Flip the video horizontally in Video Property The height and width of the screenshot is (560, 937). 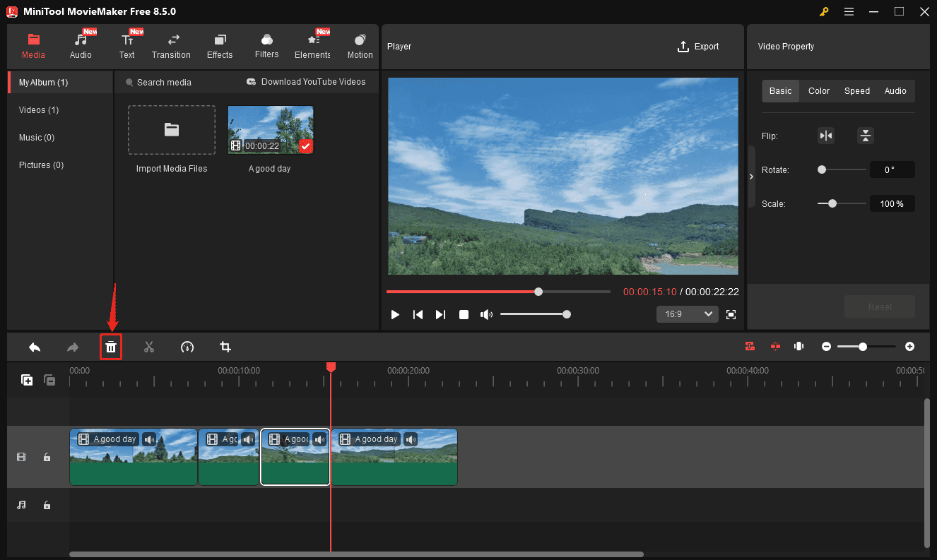click(826, 135)
